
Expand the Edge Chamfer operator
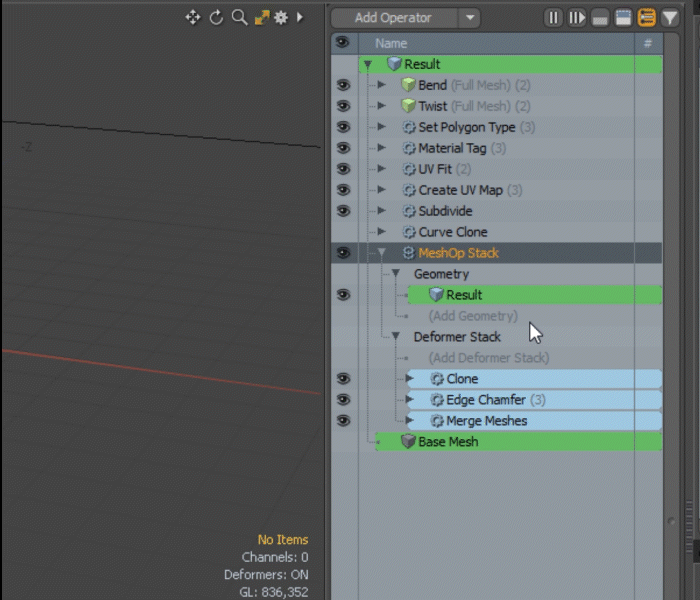tap(410, 400)
